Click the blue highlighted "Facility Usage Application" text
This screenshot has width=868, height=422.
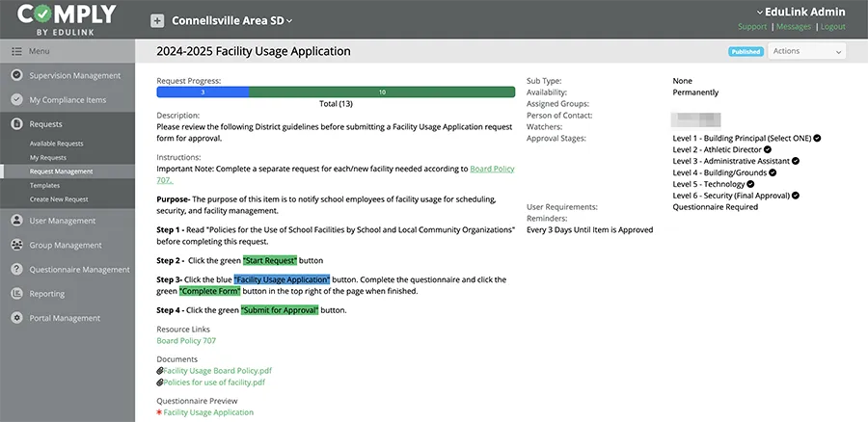[x=282, y=279]
